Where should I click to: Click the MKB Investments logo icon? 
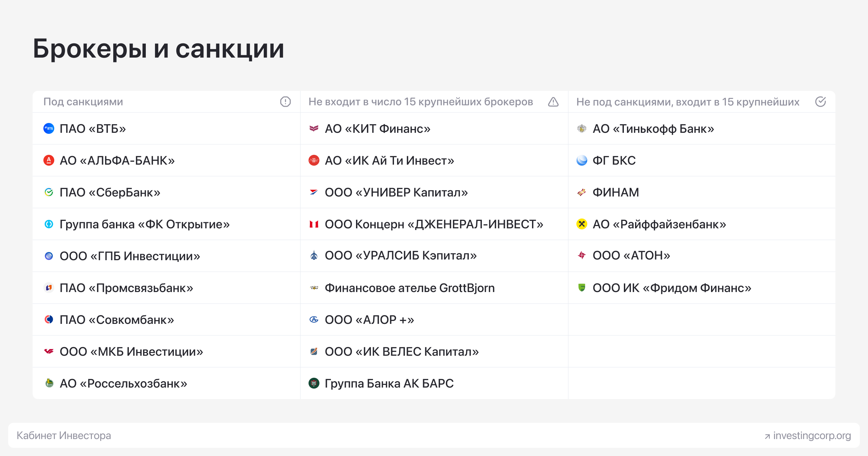[49, 351]
